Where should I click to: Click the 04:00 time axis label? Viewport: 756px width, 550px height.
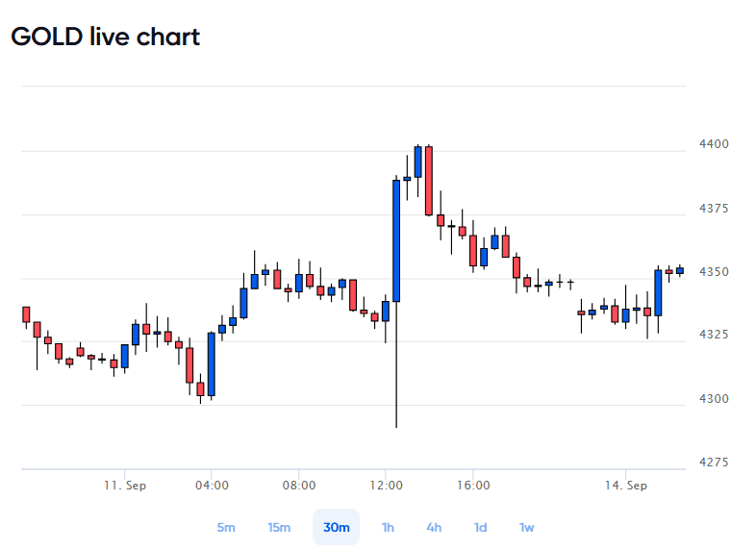point(212,485)
